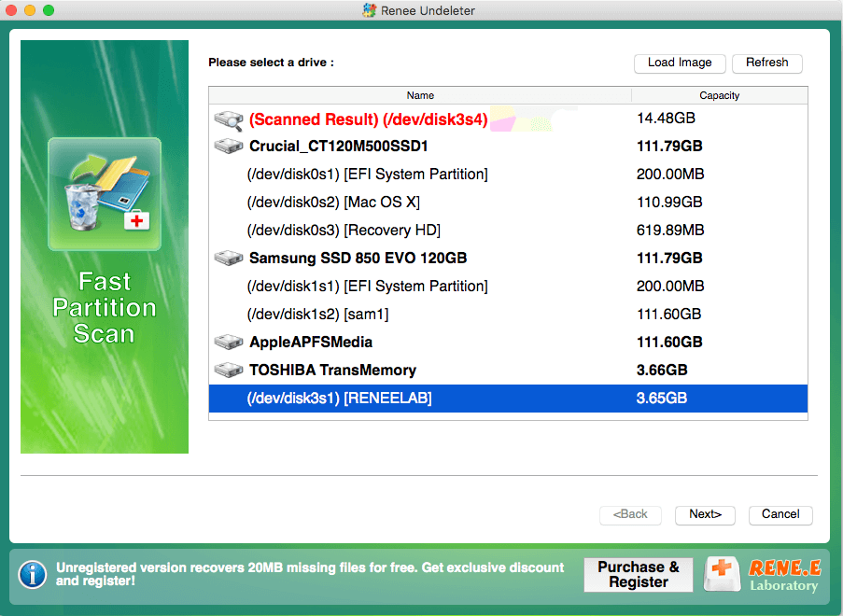Screen dimensions: 843x616
Task: Select /dev/disk0s2 Mac OS X partition
Action: [x=508, y=203]
